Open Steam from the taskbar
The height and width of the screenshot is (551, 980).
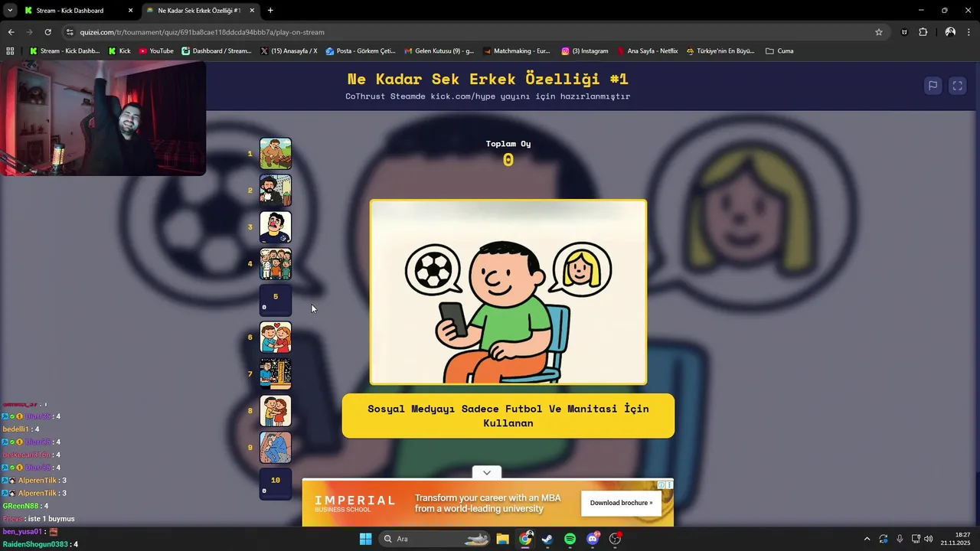click(x=547, y=539)
